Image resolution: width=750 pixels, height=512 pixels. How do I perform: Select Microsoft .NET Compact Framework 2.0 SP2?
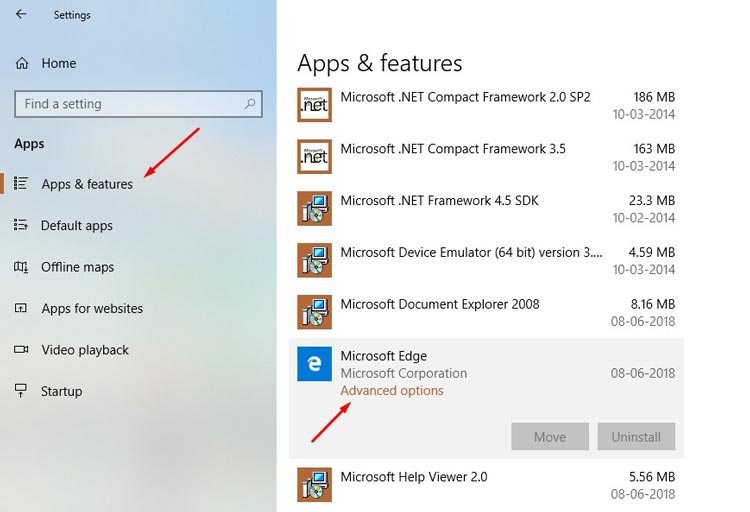click(x=486, y=105)
